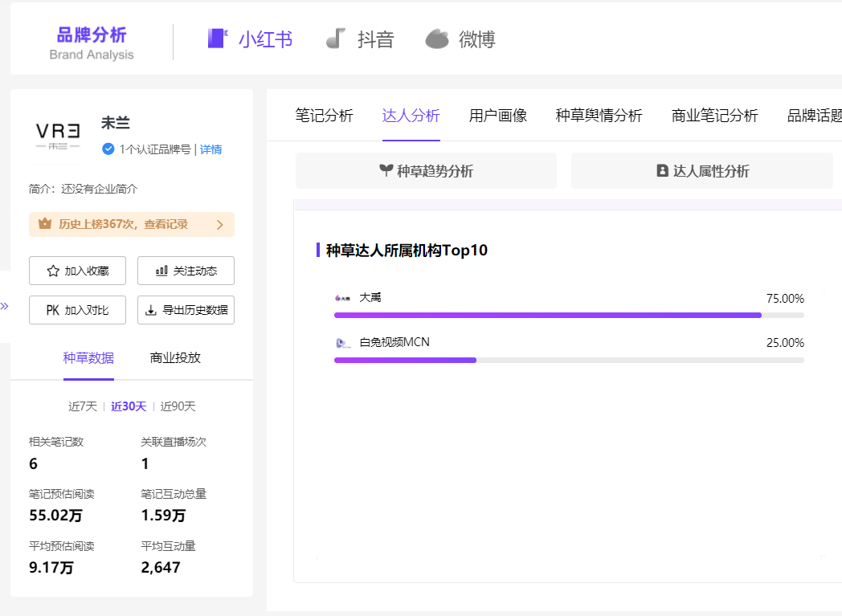842x616 pixels.
Task: Open the 笔记分析 tab
Action: pyautogui.click(x=325, y=116)
